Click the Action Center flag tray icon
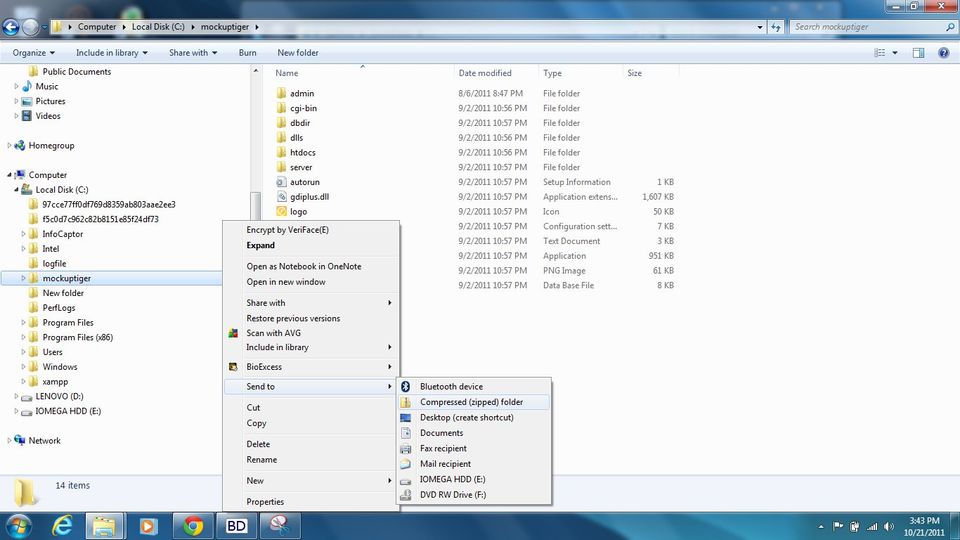 [838, 527]
